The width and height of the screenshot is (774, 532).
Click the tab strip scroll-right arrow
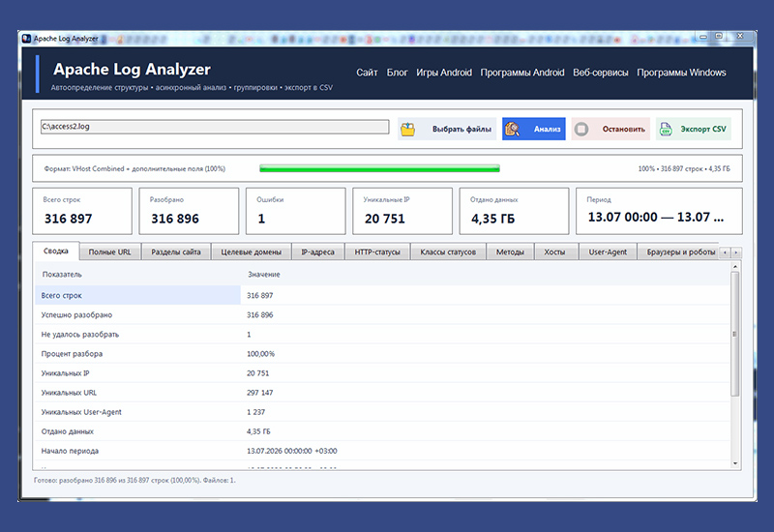[x=735, y=252]
